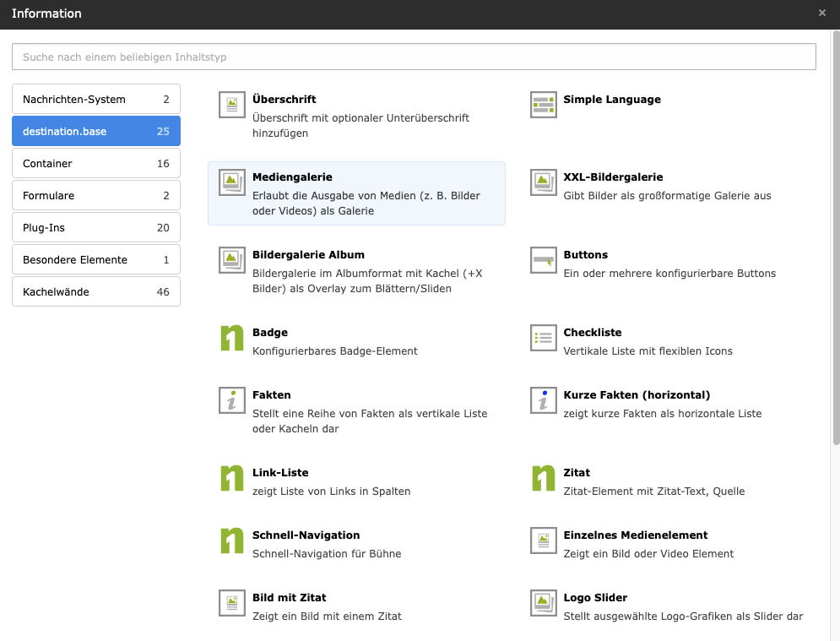
Task: Click the Badge title text
Action: click(x=270, y=332)
